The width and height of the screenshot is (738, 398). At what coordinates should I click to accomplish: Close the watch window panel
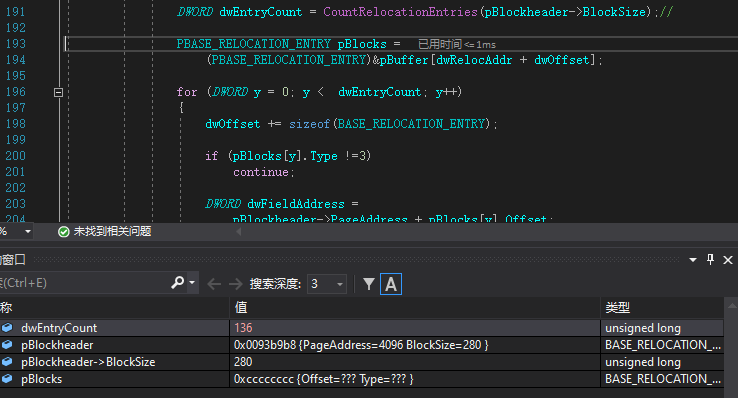coord(728,260)
